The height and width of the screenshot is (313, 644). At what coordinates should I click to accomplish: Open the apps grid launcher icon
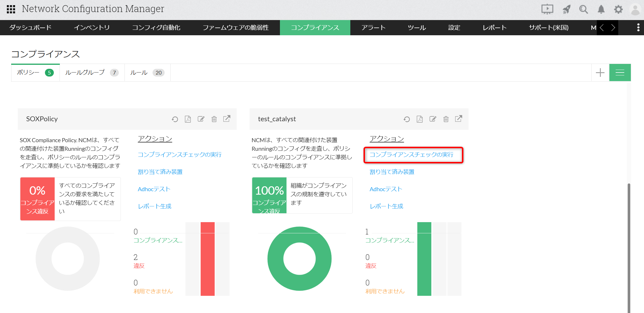click(11, 9)
